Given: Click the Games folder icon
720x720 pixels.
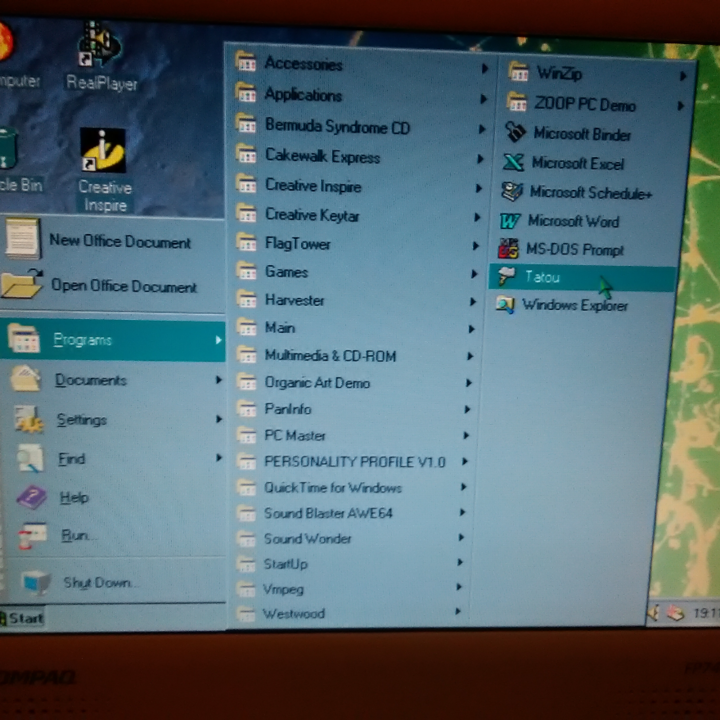Looking at the screenshot, I should click(x=247, y=270).
